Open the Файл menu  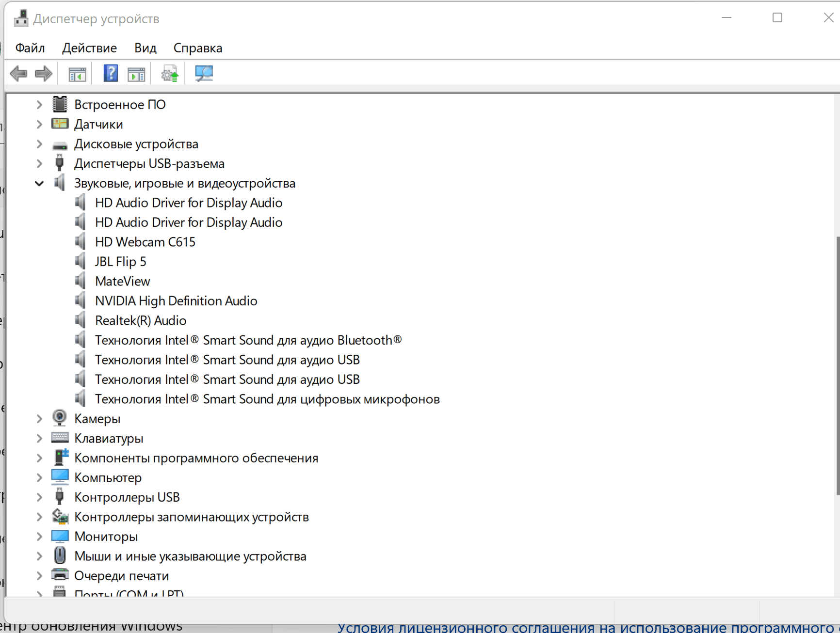[30, 48]
